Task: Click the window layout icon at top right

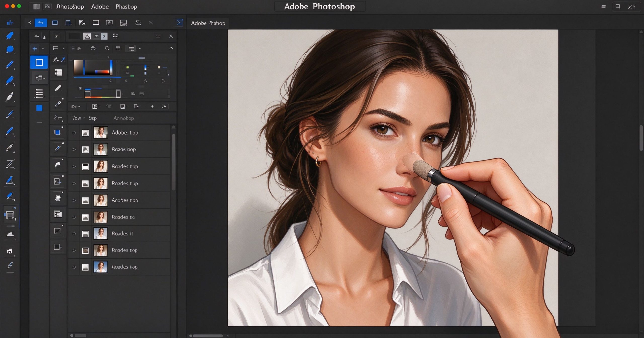Action: (618, 7)
